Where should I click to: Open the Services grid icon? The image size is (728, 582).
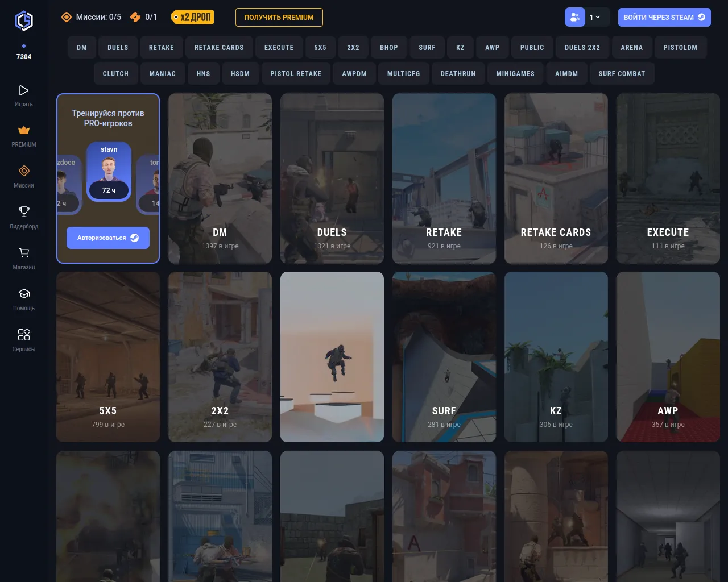coord(24,335)
